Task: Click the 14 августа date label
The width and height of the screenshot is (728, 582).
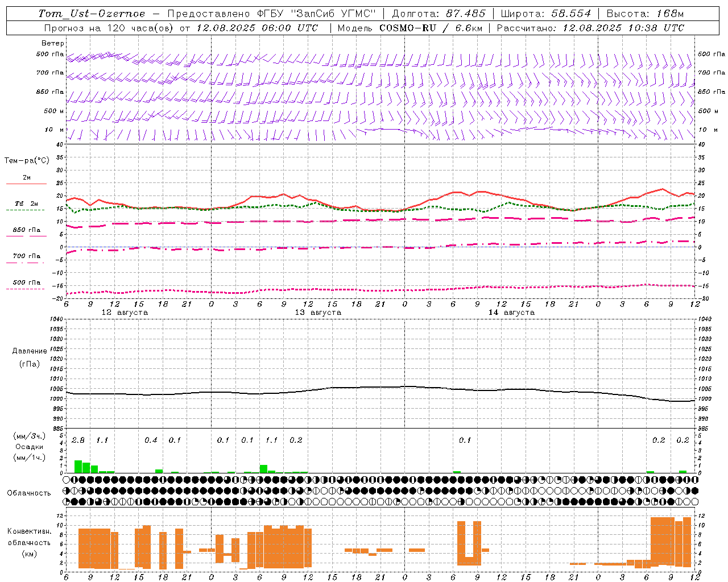Action: (511, 313)
